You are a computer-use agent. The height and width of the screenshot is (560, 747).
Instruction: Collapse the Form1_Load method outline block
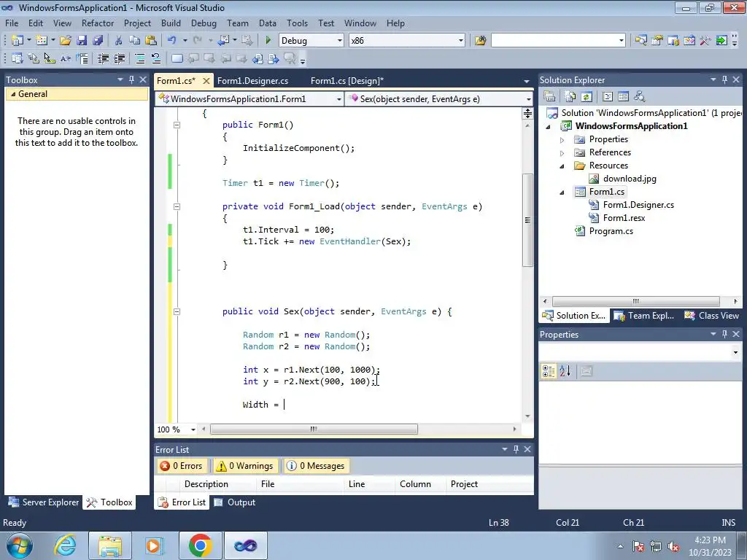click(x=177, y=206)
